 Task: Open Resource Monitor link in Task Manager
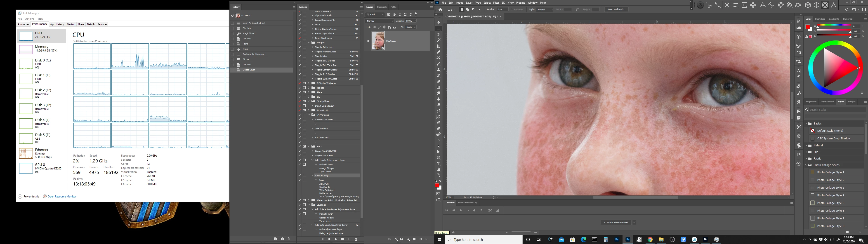[62, 197]
